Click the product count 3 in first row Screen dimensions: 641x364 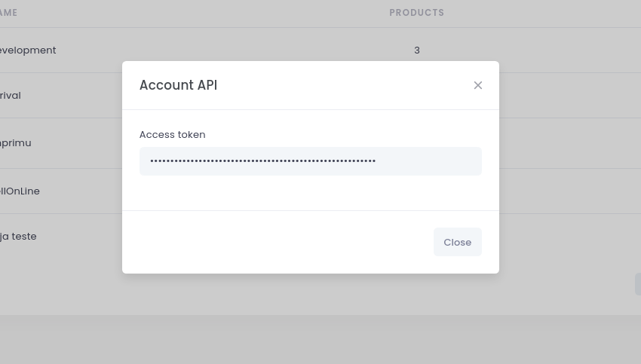(x=417, y=50)
